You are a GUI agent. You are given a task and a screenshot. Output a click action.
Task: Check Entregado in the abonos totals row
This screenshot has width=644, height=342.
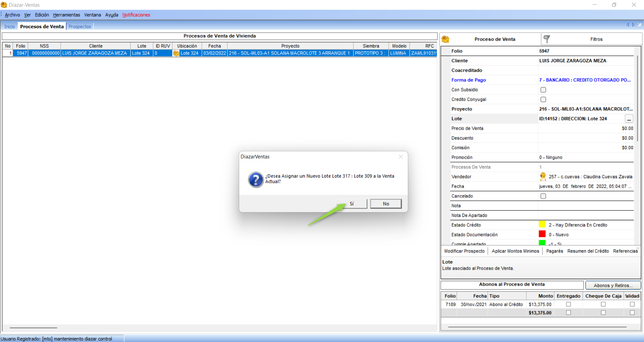[568, 313]
